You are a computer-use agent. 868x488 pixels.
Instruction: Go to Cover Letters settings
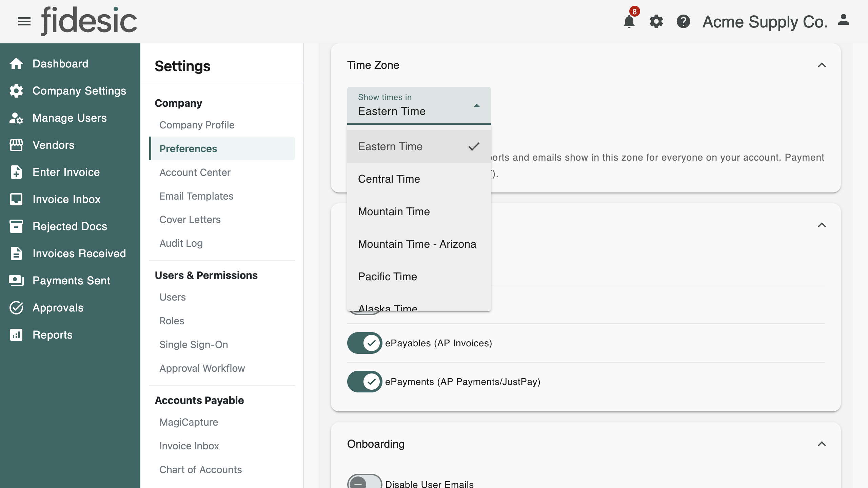pos(190,220)
